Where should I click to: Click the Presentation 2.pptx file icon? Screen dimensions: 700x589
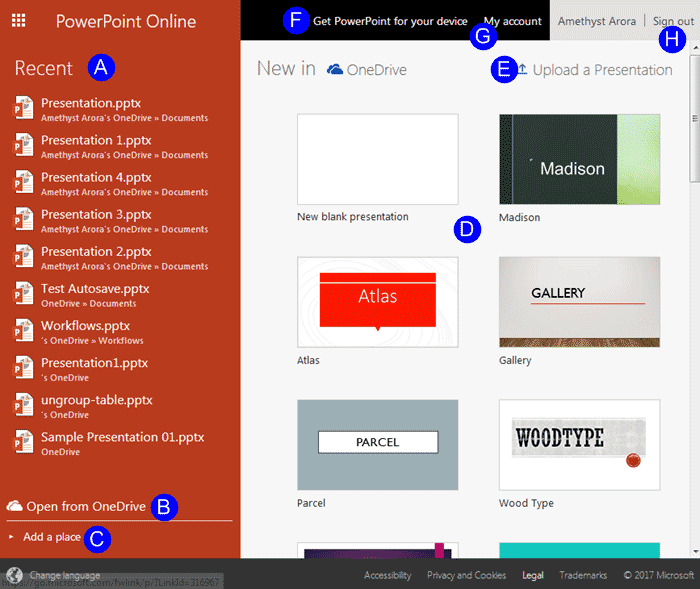point(23,256)
